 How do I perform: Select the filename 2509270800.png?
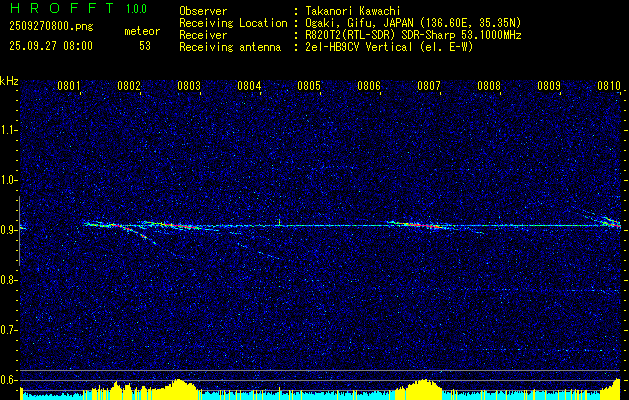pyautogui.click(x=51, y=27)
